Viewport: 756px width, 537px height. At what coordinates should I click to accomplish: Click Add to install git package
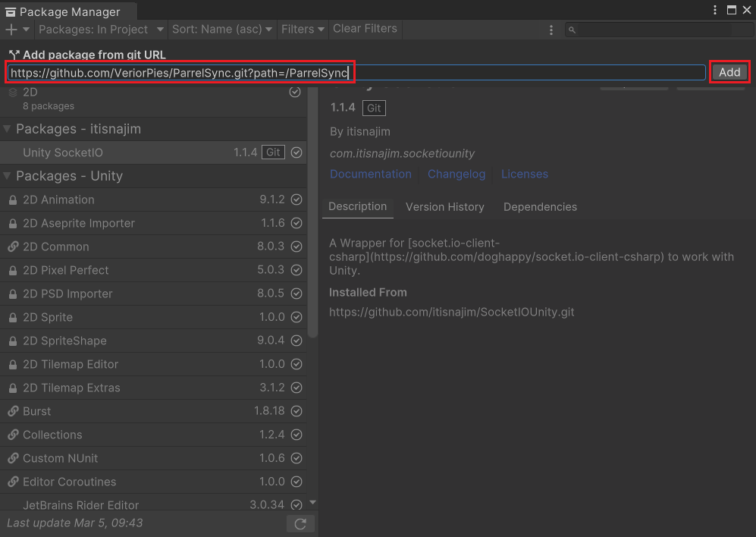click(729, 72)
